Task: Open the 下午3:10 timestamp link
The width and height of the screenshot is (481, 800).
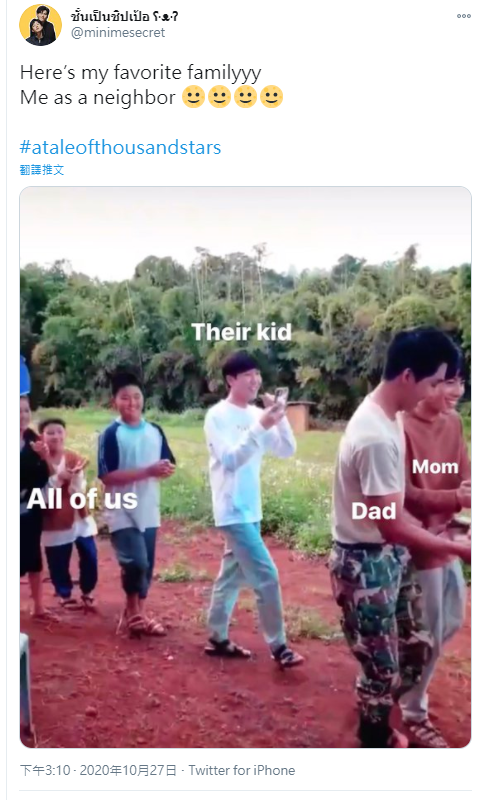Action: (45, 770)
